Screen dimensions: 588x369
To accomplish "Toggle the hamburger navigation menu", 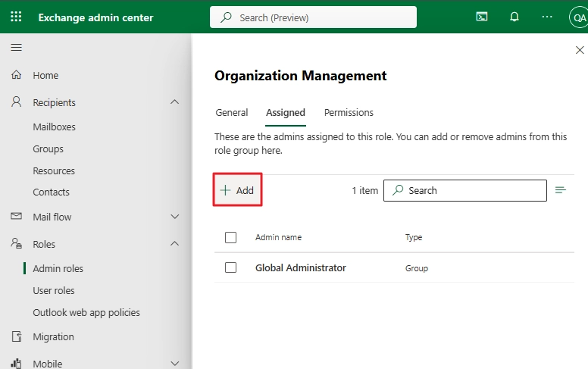I will 16,48.
